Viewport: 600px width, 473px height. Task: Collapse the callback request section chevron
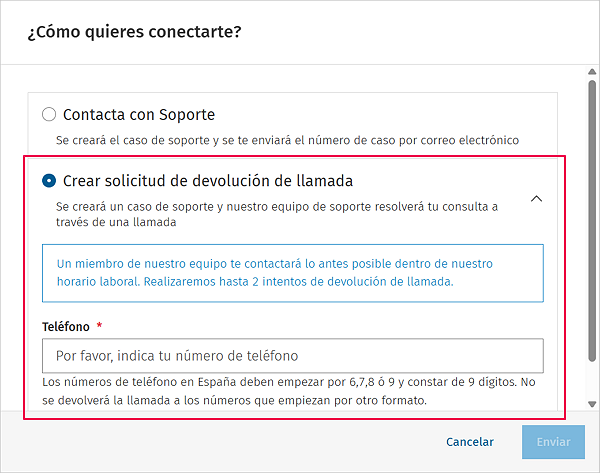point(536,199)
